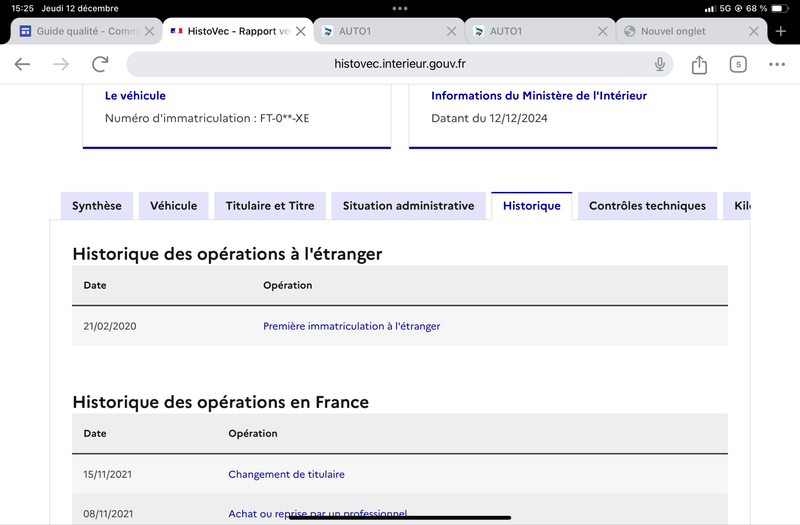
Task: Close the Nouvel onglet tab
Action: [754, 31]
